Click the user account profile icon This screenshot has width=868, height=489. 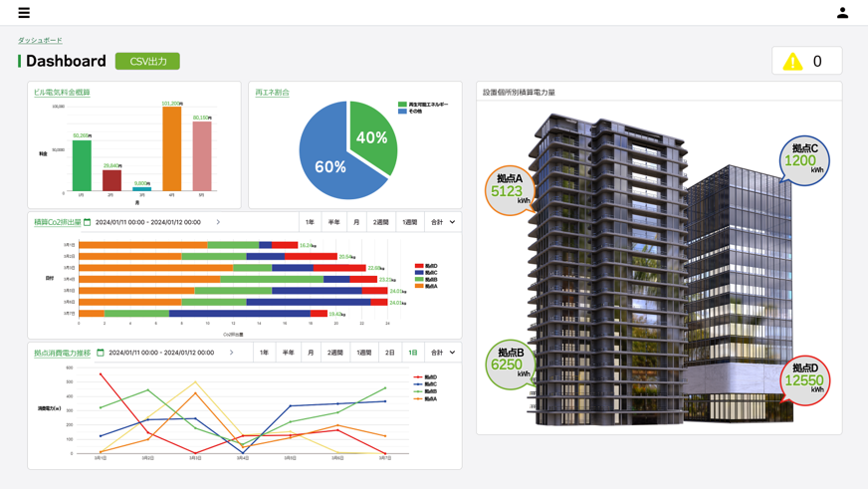click(x=842, y=13)
